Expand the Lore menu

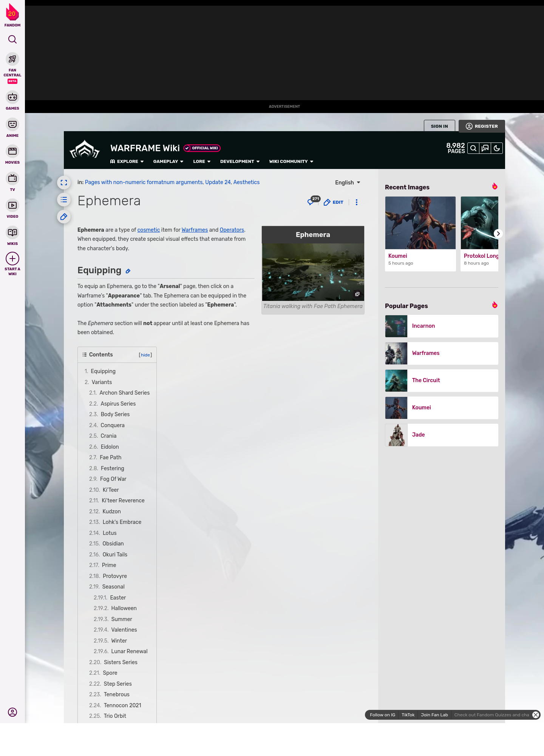(x=202, y=161)
